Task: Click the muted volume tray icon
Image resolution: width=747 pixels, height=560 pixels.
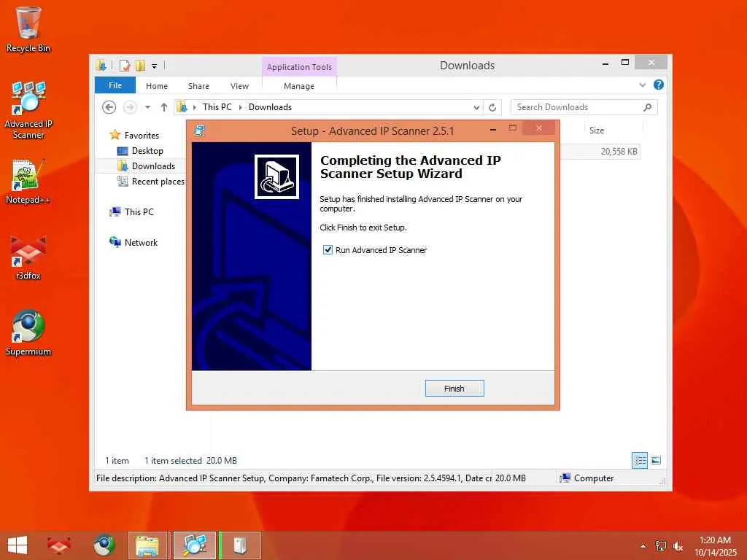Action: click(x=678, y=546)
